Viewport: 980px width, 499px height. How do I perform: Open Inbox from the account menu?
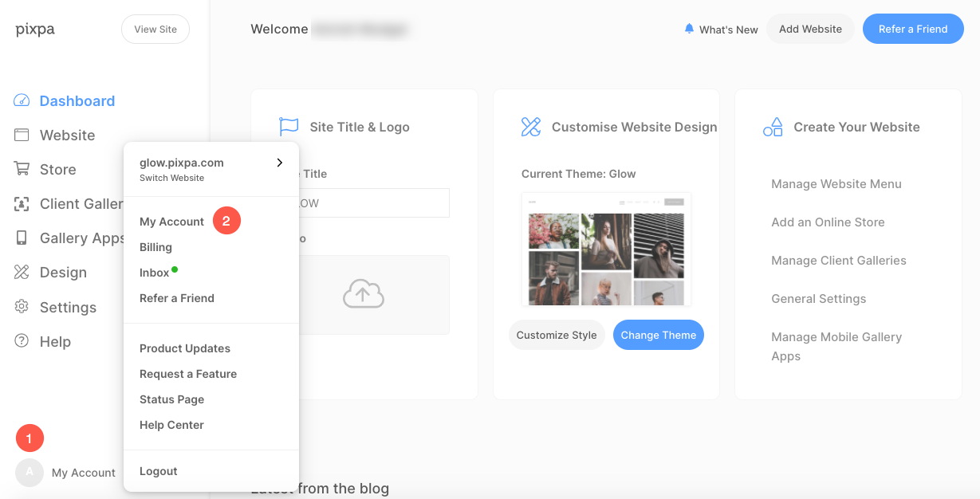[154, 273]
